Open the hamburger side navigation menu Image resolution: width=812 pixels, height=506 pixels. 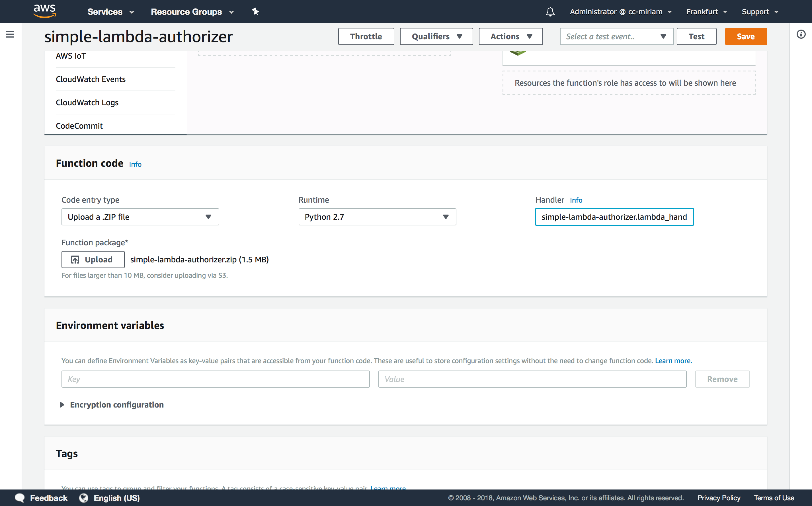coord(10,34)
